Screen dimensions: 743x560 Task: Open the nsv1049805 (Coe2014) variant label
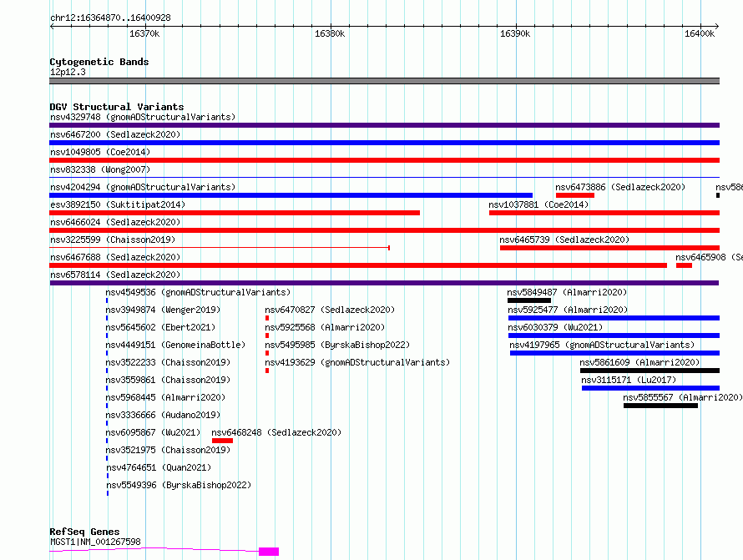pyautogui.click(x=100, y=152)
